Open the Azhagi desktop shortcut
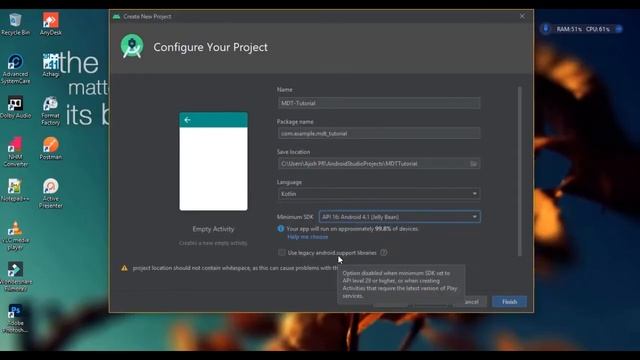 51,65
